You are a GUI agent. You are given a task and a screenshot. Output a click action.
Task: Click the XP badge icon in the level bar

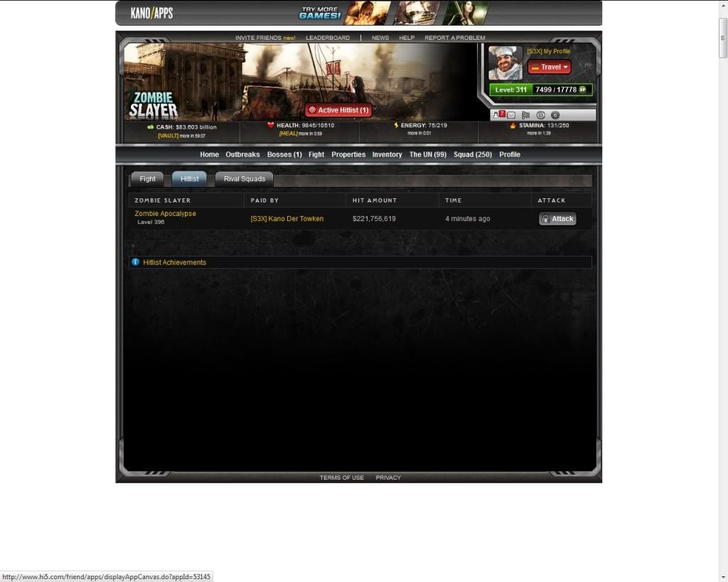[x=583, y=90]
